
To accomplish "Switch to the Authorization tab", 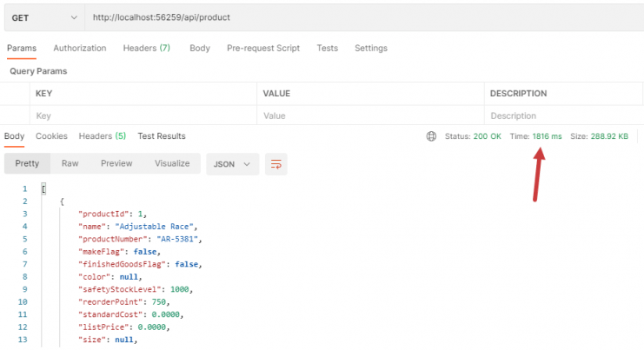I will click(80, 48).
